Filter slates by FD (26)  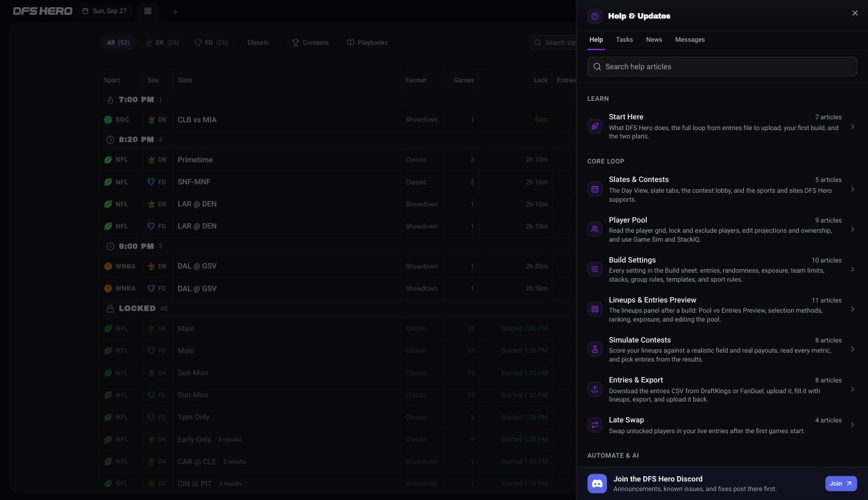[211, 42]
